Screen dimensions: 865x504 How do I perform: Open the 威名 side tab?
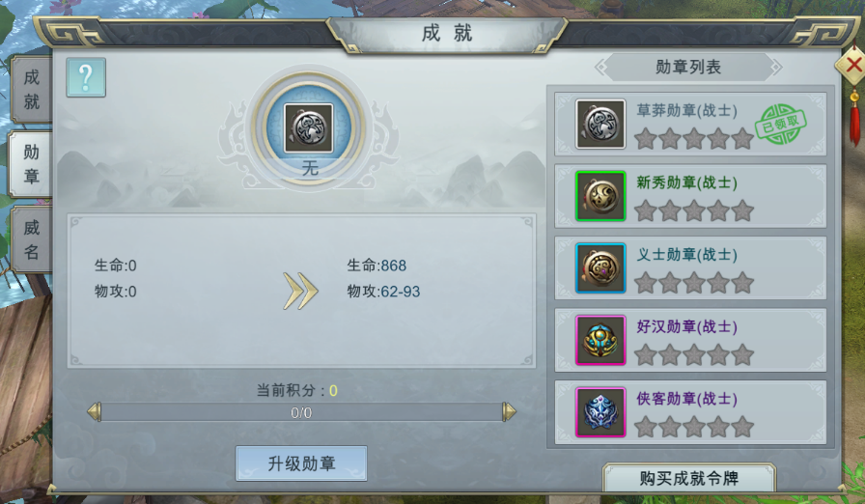coord(31,239)
